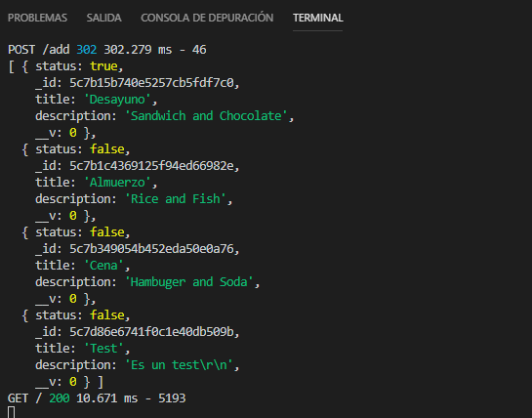The height and width of the screenshot is (418, 532).
Task: Click the 'Sandwich and Chocolate' description
Action: click(206, 116)
